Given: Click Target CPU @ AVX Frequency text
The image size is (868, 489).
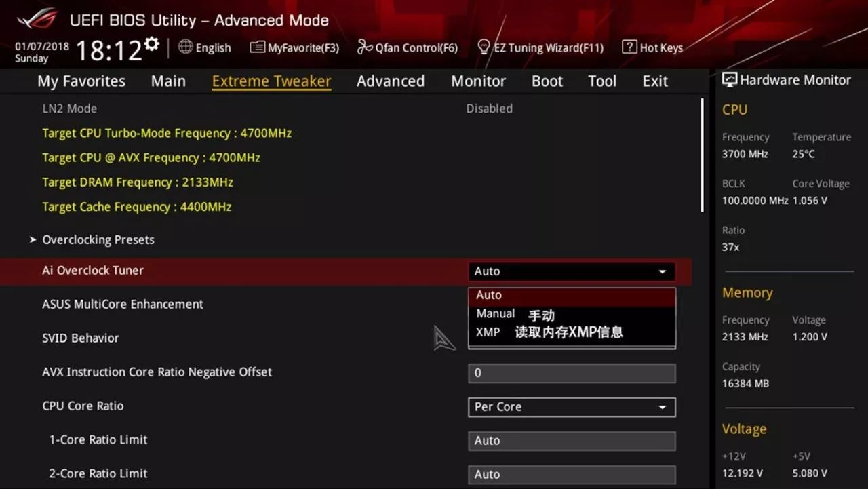Looking at the screenshot, I should pyautogui.click(x=151, y=157).
